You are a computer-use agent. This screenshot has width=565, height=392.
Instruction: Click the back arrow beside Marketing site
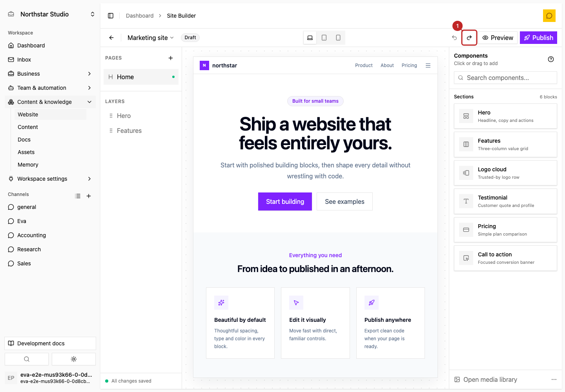111,38
